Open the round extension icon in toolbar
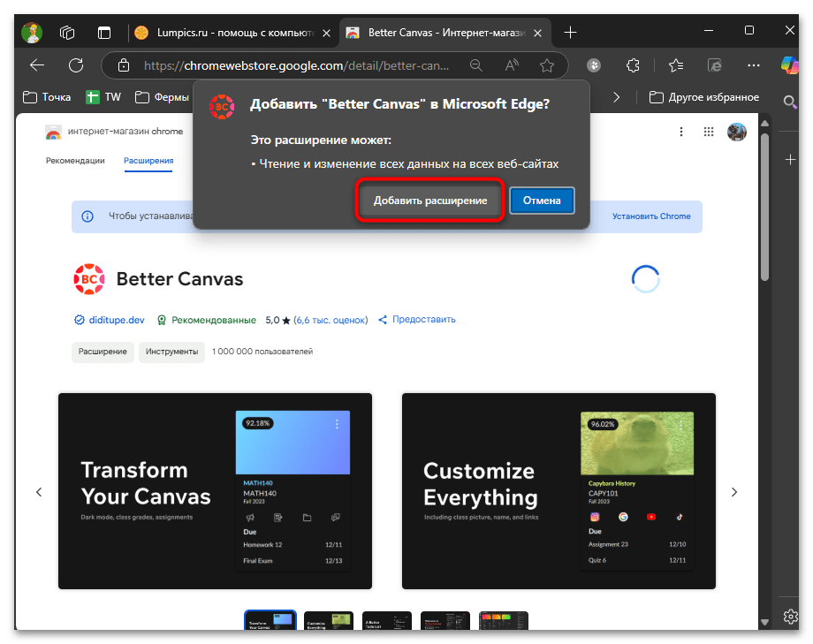 point(594,65)
